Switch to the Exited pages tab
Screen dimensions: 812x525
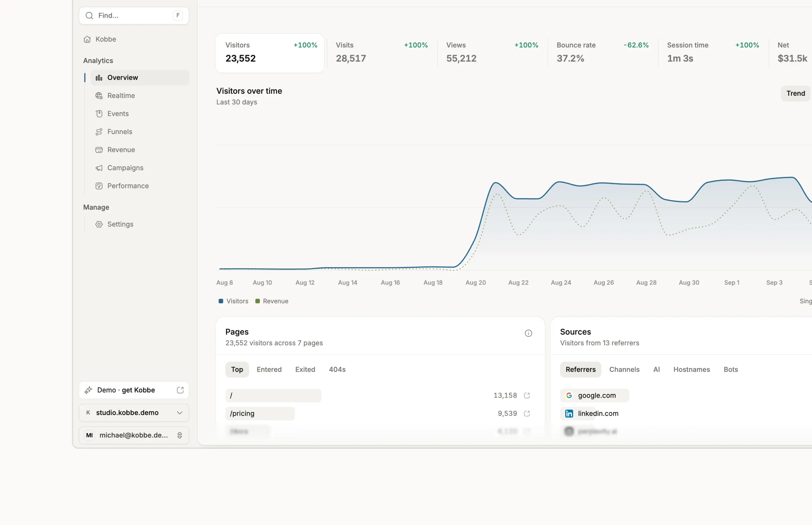(x=305, y=370)
